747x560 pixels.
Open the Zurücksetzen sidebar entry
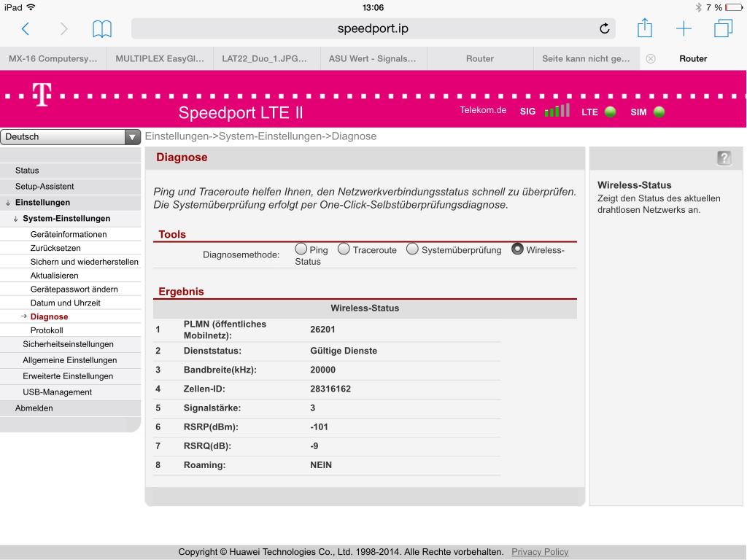pos(71,248)
